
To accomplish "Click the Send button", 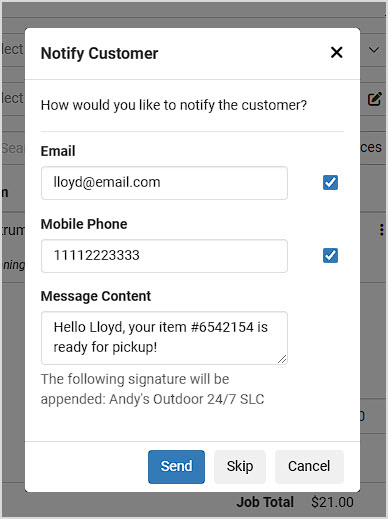I will pos(176,467).
